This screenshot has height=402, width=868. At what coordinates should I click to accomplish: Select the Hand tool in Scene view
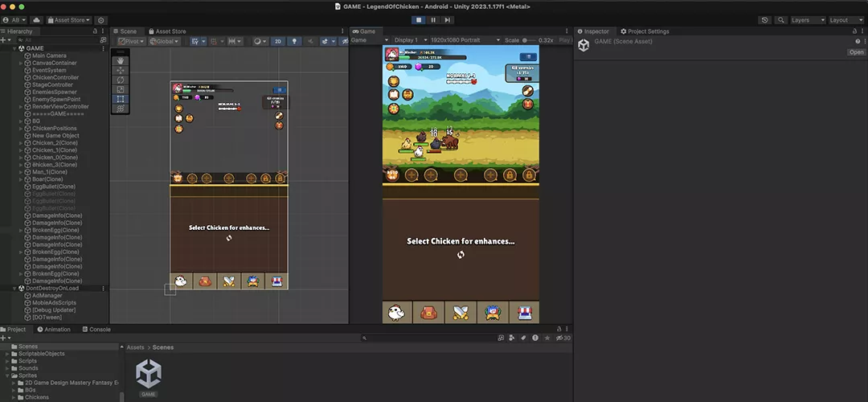pyautogui.click(x=121, y=60)
